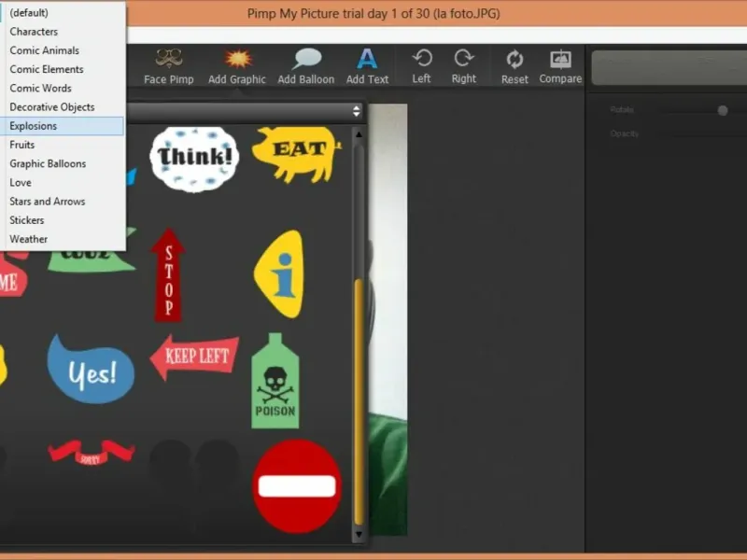Viewport: 747px width, 560px height.
Task: Click the graphics list scroll-down arrow
Action: (x=359, y=535)
